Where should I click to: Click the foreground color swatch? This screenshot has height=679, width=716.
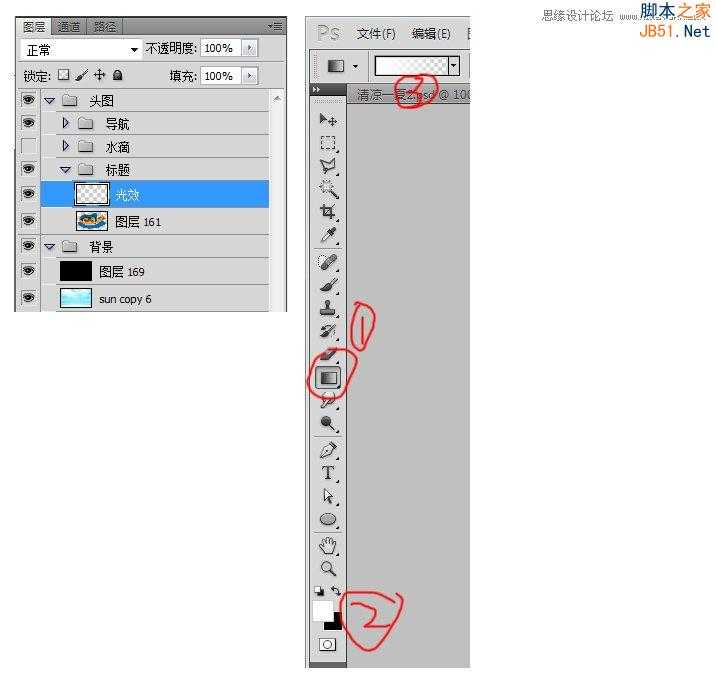click(x=322, y=611)
